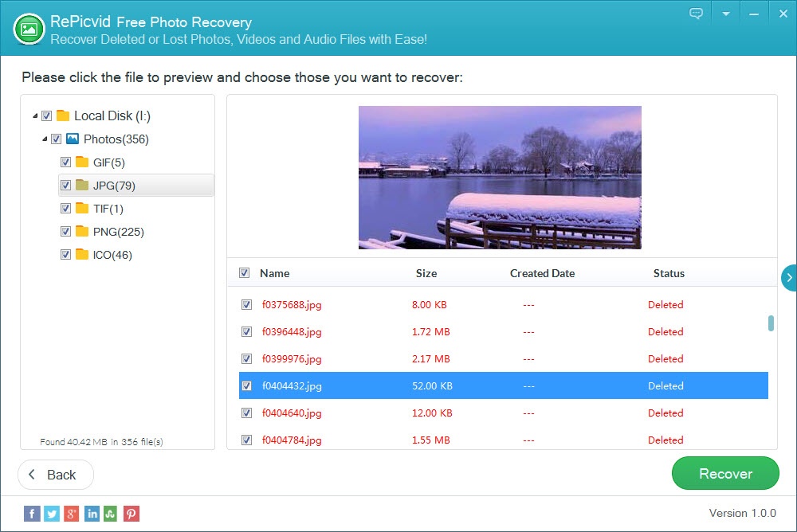797x532 pixels.
Task: Click the Found 40.42 MB in 356 file(s) text
Action: [x=102, y=441]
